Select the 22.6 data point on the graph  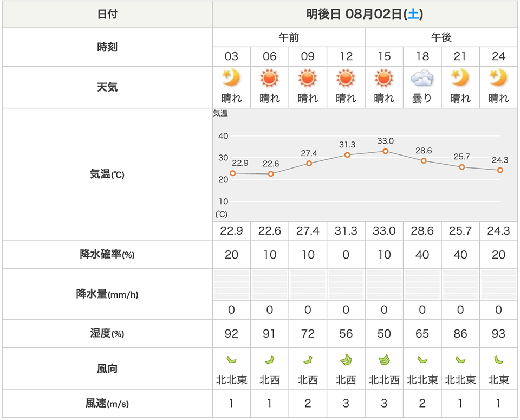[x=271, y=173]
